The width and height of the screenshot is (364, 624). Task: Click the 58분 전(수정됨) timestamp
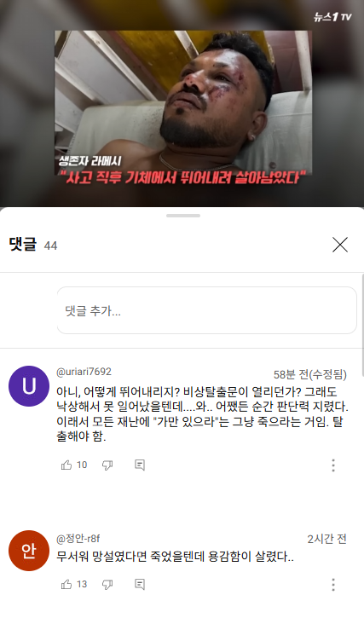point(310,374)
